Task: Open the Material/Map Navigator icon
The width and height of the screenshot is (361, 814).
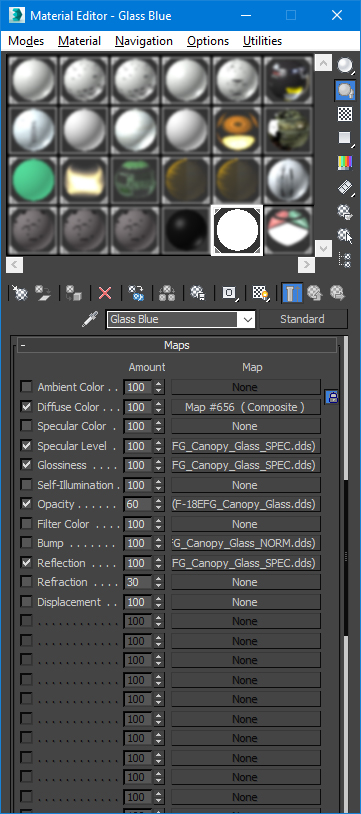Action: click(x=345, y=260)
